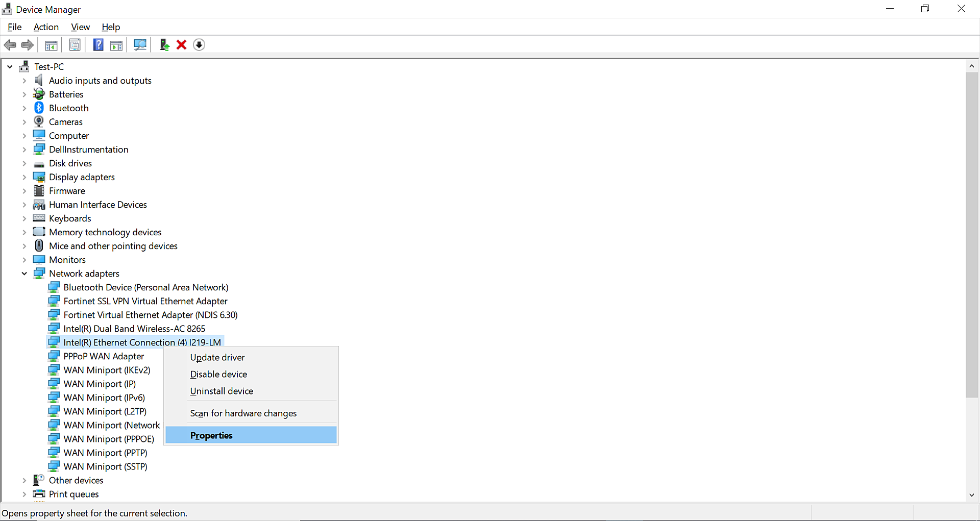The width and height of the screenshot is (980, 521).
Task: Click the Display adapters icon
Action: coord(39,177)
